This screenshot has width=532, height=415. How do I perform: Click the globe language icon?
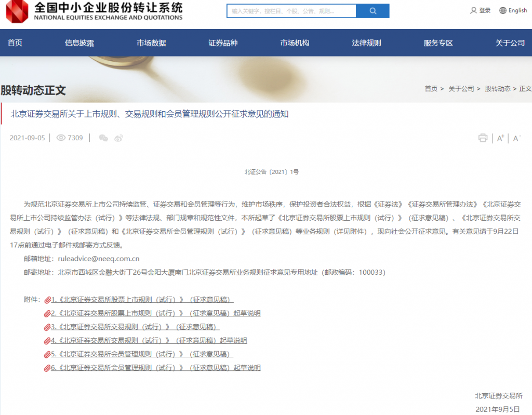pos(503,10)
